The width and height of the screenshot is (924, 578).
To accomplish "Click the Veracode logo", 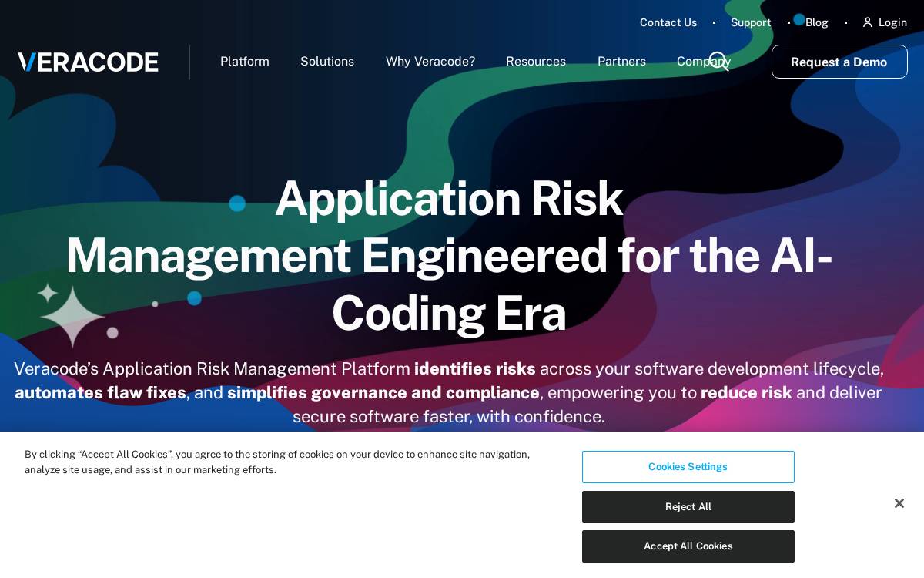I will [x=88, y=62].
